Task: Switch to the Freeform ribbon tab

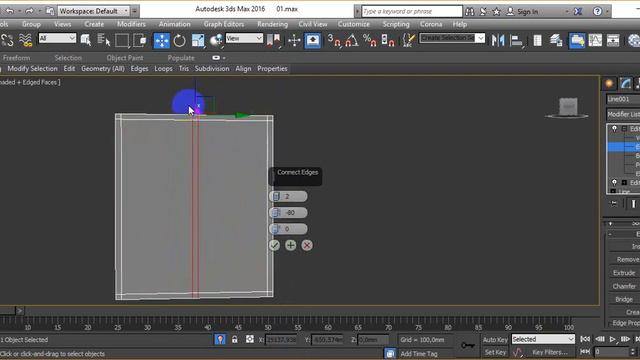Action: click(16, 58)
